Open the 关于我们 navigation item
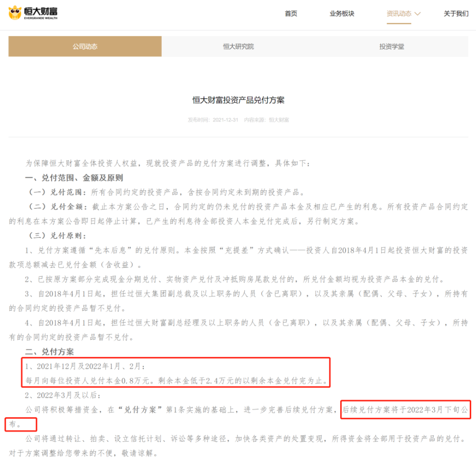476x465 pixels. pyautogui.click(x=456, y=13)
